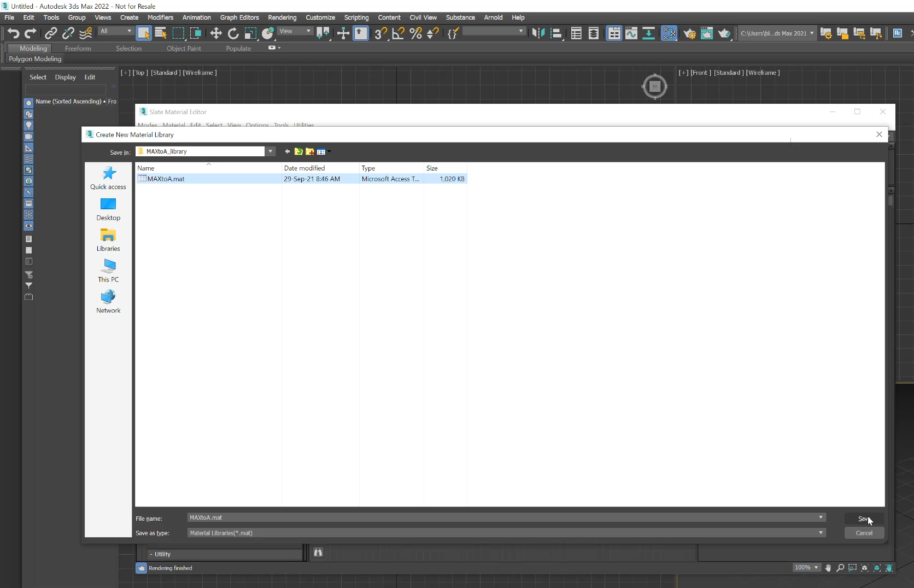Open the selection filter All dropdown

(116, 31)
